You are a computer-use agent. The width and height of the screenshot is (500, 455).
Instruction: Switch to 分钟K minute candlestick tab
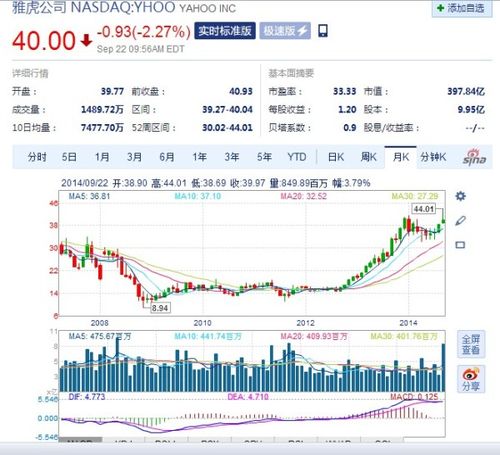433,157
